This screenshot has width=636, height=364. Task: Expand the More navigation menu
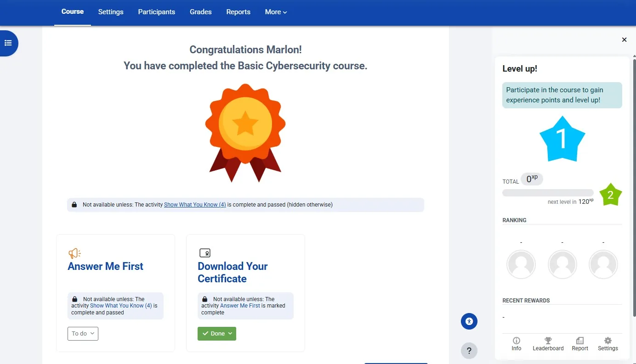coord(275,12)
